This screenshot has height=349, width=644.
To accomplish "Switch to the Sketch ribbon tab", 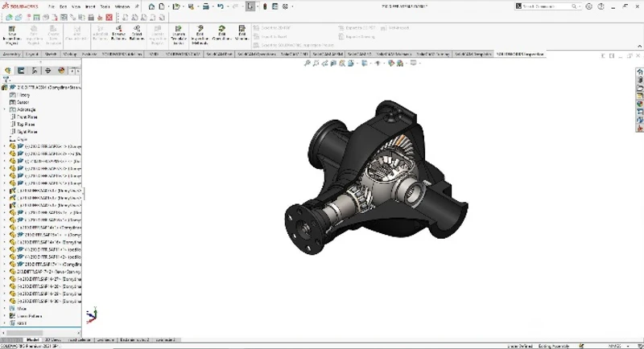I will pos(51,54).
